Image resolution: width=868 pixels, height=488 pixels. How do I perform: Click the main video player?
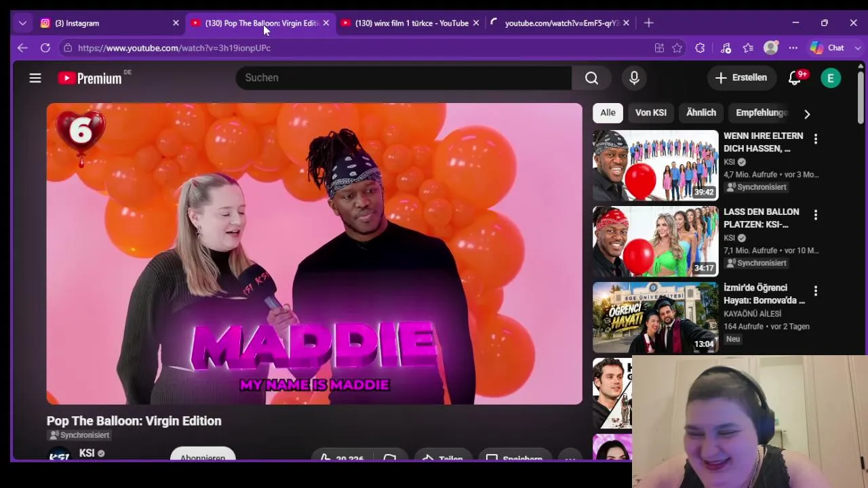tap(315, 253)
